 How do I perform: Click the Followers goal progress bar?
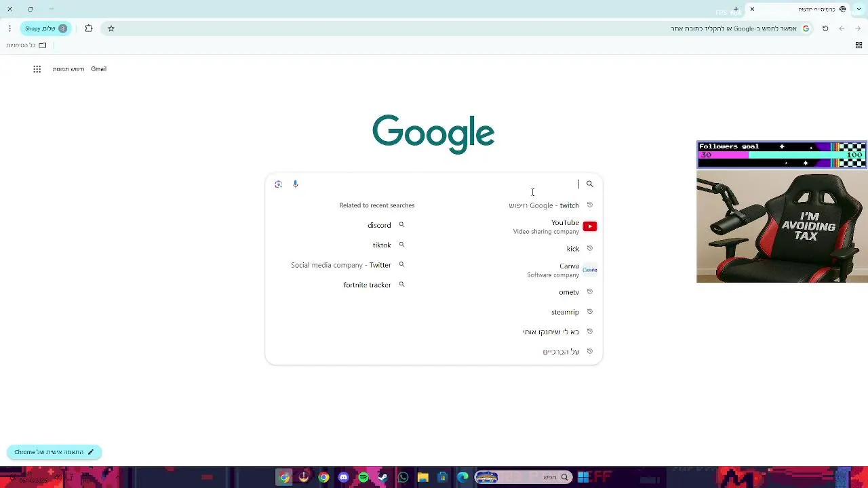pos(782,155)
